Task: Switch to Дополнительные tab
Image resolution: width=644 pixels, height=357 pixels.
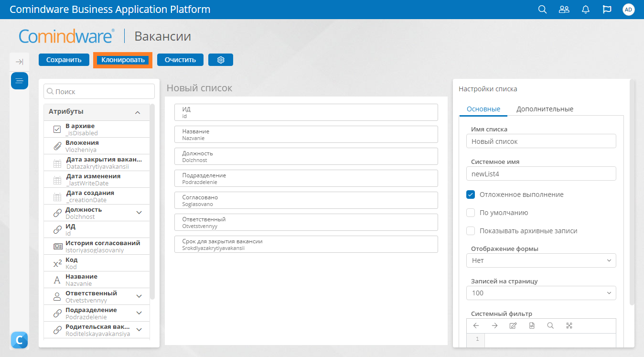Action: tap(545, 109)
